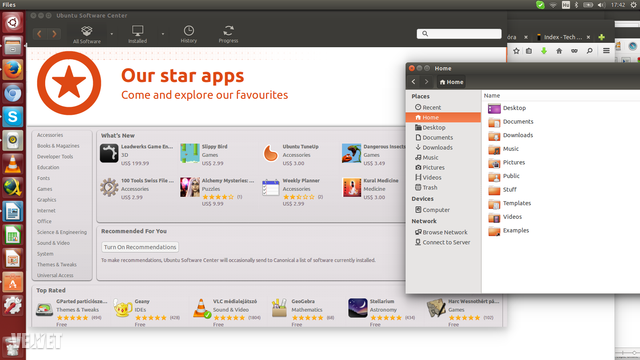Select Computer under Devices
640x360 pixels.
pyautogui.click(x=443, y=210)
